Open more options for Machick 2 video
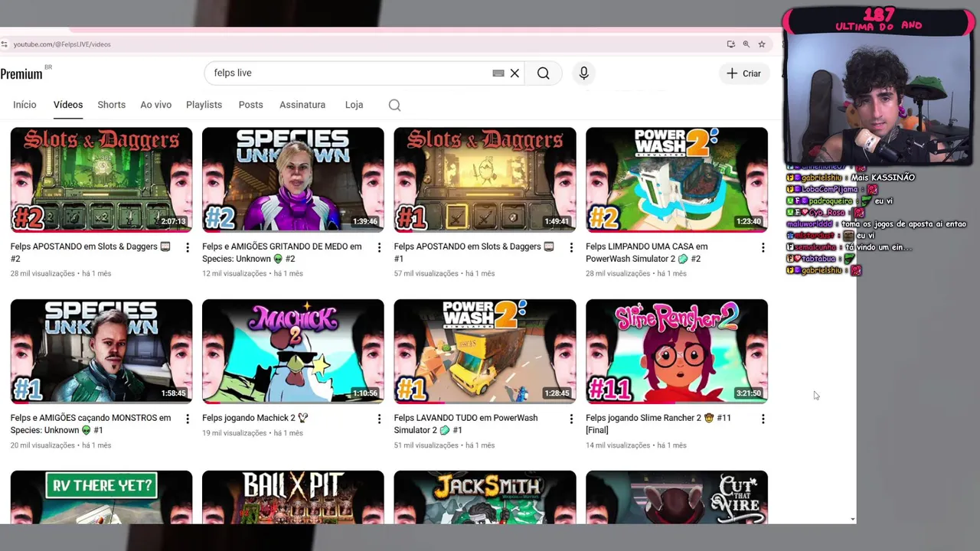Screen dimensions: 980x551 (x=379, y=419)
